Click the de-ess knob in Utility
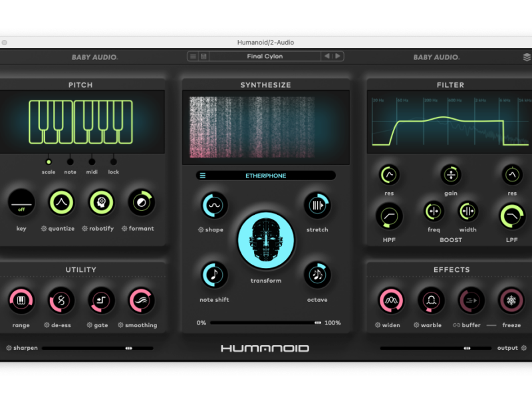This screenshot has height=399, width=532. [61, 301]
